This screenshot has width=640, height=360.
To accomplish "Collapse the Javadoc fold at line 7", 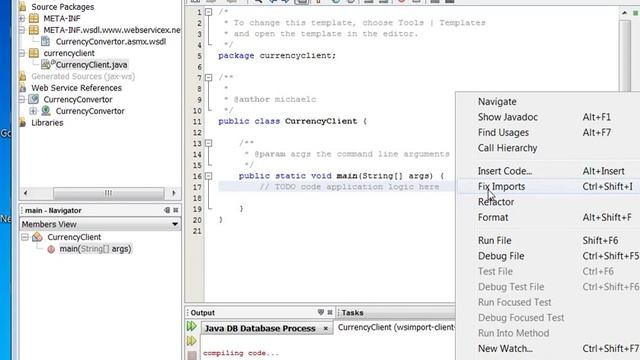I will click(209, 77).
